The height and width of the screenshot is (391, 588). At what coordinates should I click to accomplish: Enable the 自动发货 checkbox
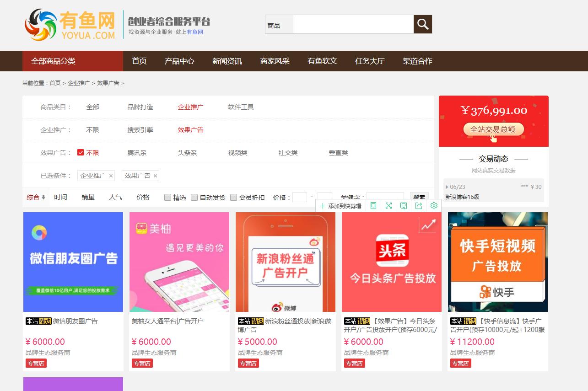[x=194, y=197]
